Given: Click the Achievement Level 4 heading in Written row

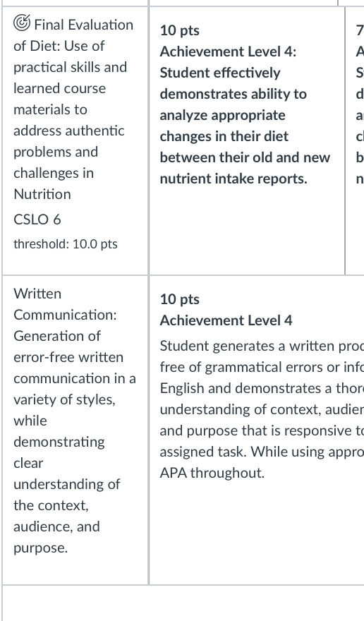Looking at the screenshot, I should (226, 320).
